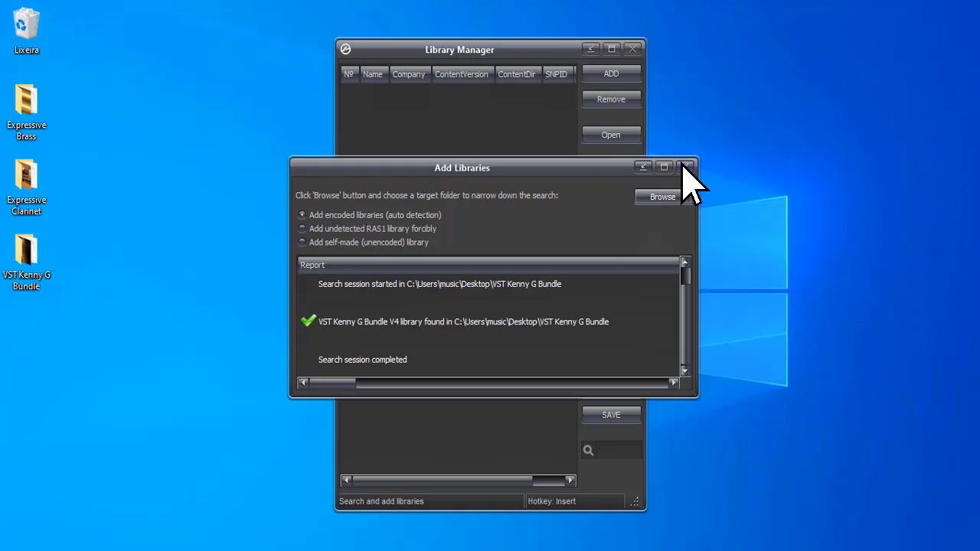Click 'Search session completed' report line
Image resolution: width=980 pixels, height=551 pixels.
(x=362, y=360)
